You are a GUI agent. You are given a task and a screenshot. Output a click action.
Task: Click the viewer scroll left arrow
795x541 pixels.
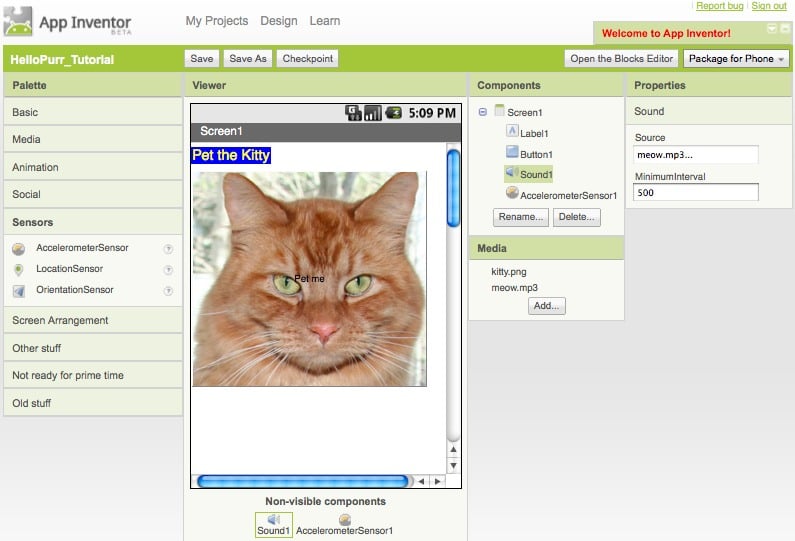pyautogui.click(x=421, y=481)
